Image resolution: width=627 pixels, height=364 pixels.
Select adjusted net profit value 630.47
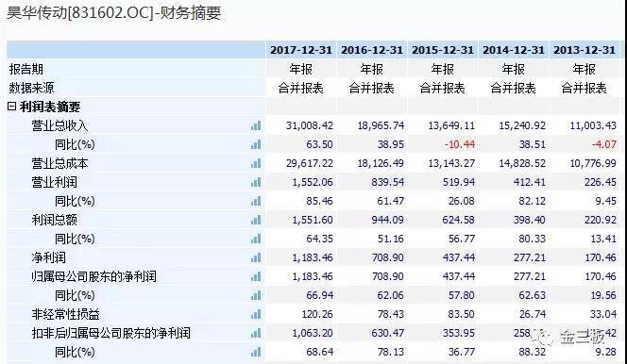tap(387, 333)
